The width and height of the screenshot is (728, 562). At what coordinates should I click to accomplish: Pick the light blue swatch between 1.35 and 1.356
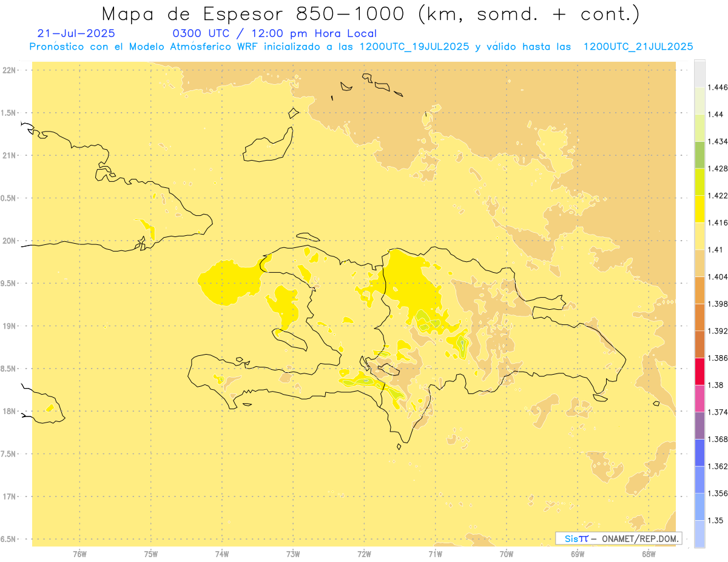click(x=699, y=507)
